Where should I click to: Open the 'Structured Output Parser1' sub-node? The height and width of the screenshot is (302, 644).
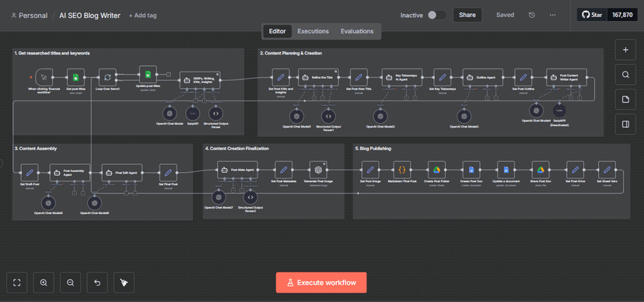327,116
